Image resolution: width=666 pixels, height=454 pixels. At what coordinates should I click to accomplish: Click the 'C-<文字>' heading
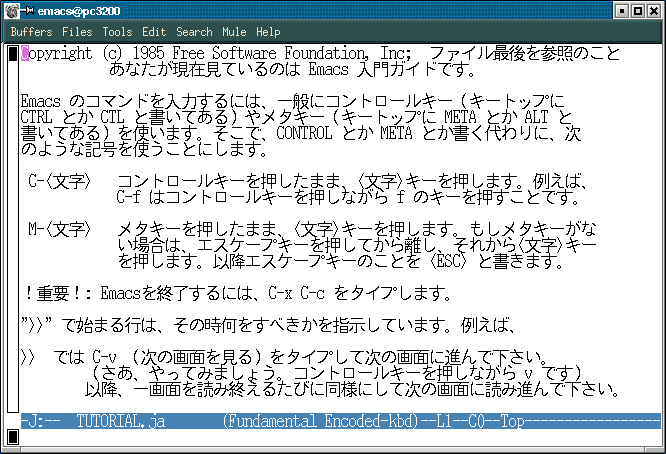(x=59, y=181)
